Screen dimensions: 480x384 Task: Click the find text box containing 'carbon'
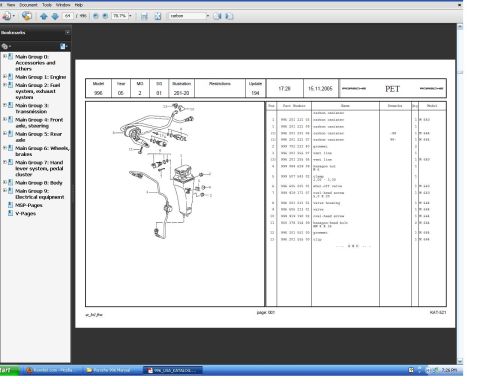pyautogui.click(x=187, y=16)
